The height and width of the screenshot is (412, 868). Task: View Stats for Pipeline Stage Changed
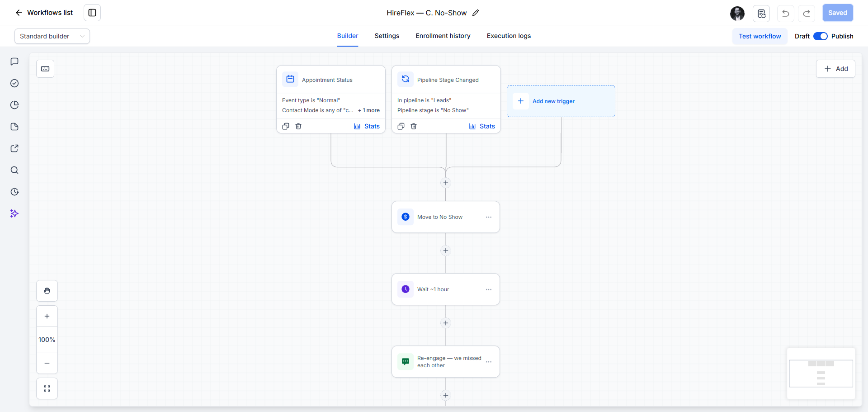pos(482,126)
